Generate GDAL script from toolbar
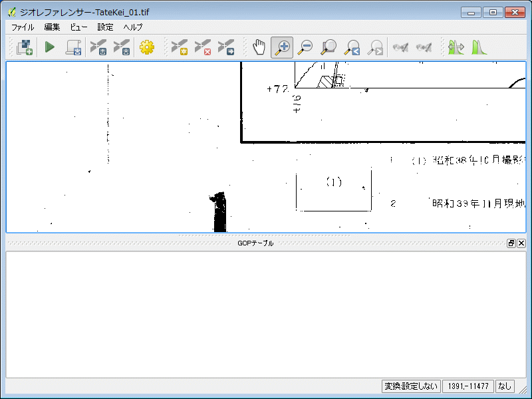532x399 pixels. coord(72,47)
